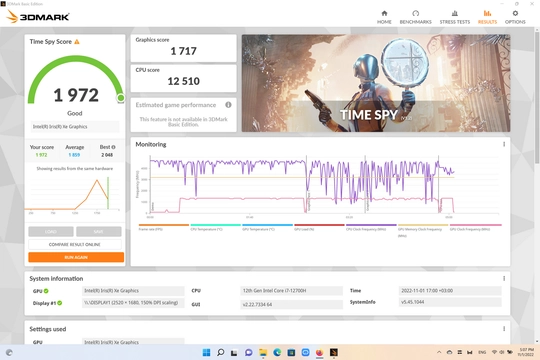Toggle the Frame rate (FPS) legend
Screen dimensions: 540x360
tap(164, 227)
